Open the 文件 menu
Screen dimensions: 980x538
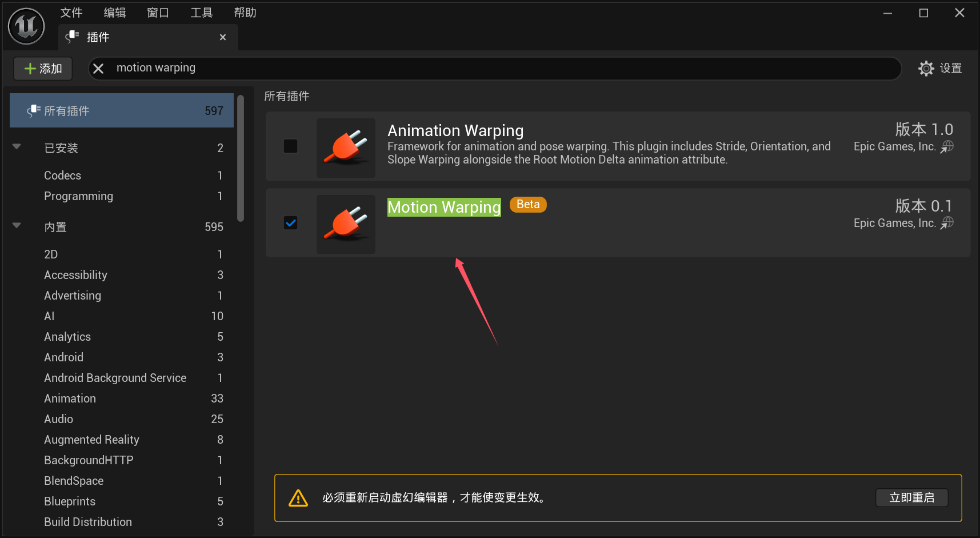pos(71,13)
